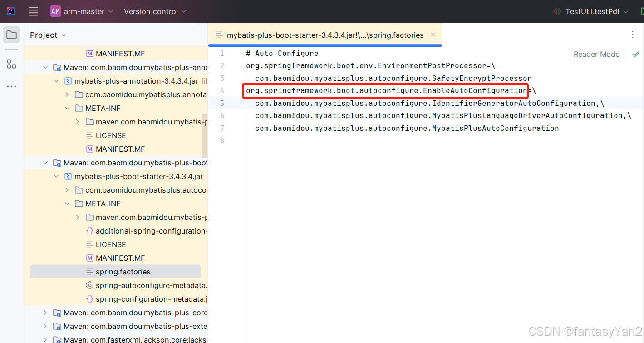Select MANIFEST.MF under boot-starter META-INF
The width and height of the screenshot is (644, 343).
pyautogui.click(x=115, y=258)
